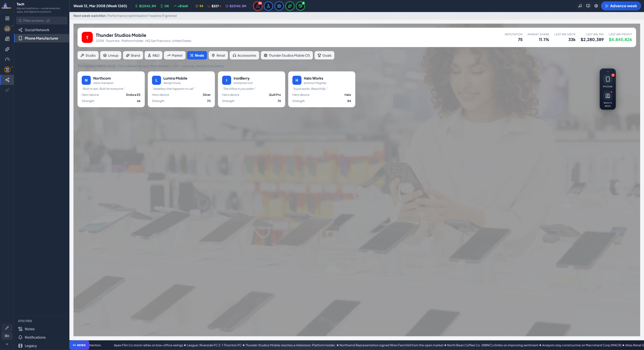644x350 pixels.
Task: Open the Phone widget in floating panel
Action: pos(608,82)
